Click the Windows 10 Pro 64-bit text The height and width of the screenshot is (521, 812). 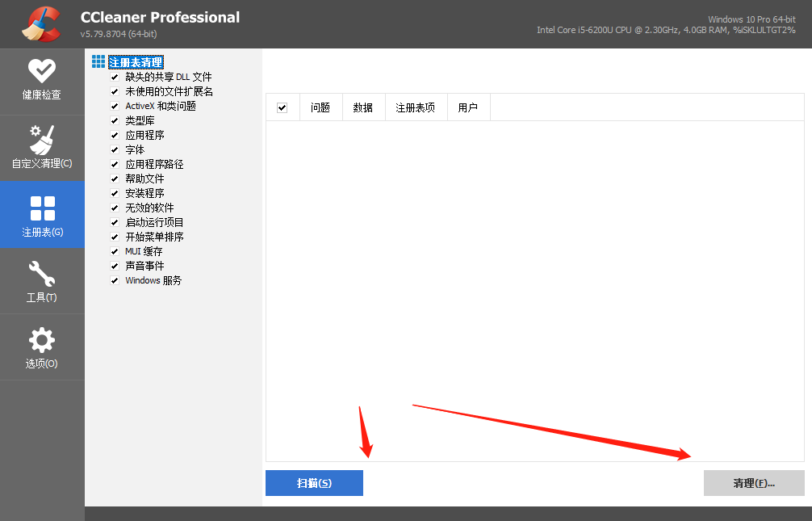click(752, 19)
